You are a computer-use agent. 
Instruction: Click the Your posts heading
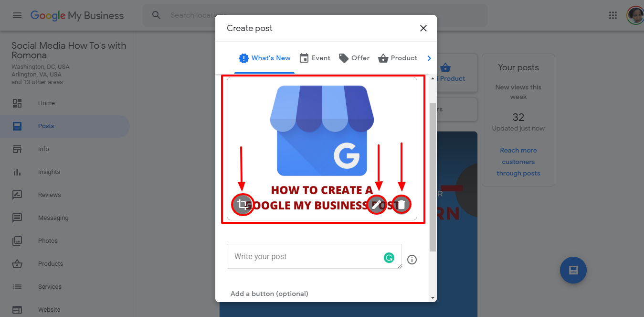(518, 67)
